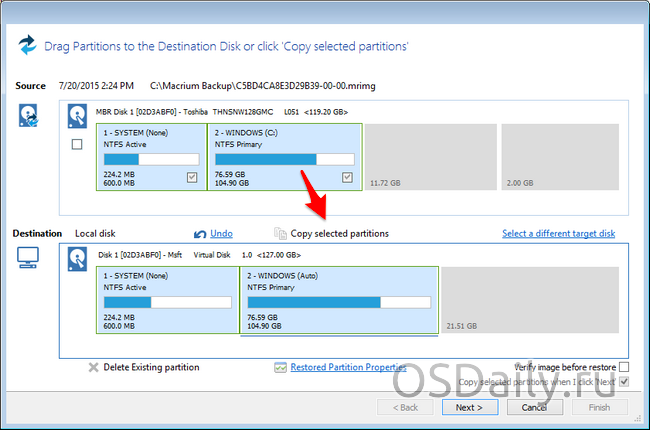Uncheck the source WINDOWS (C:) partition checkbox

coord(347,178)
